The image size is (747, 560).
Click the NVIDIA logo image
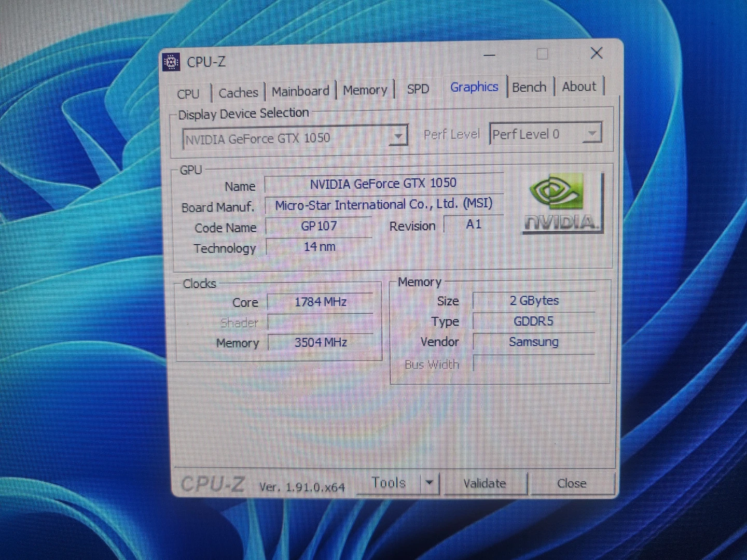point(563,203)
